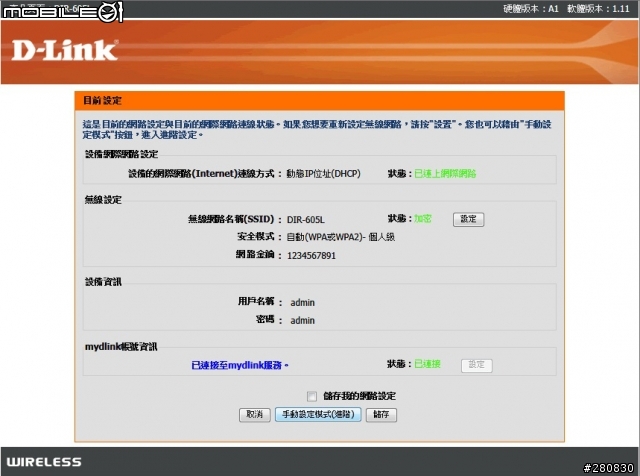The height and width of the screenshot is (476, 640).
Task: Click the 目前設定 panel header
Action: click(320, 100)
